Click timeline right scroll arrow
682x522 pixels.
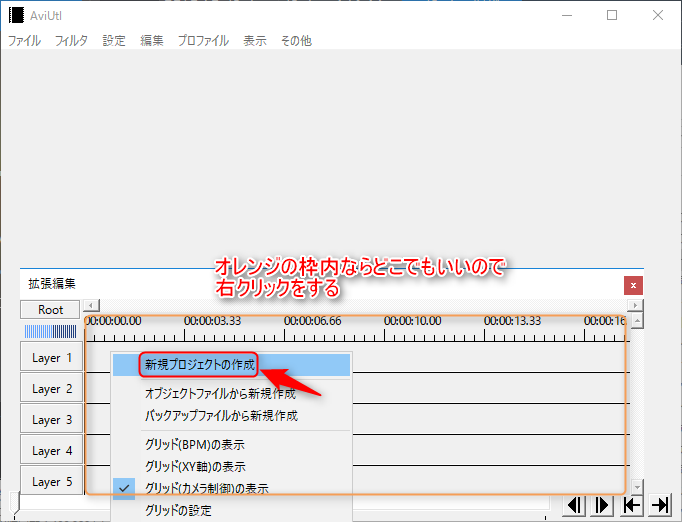click(635, 305)
